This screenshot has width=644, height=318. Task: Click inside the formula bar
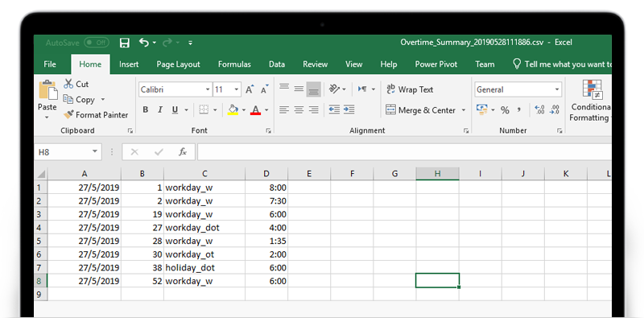[x=404, y=152]
